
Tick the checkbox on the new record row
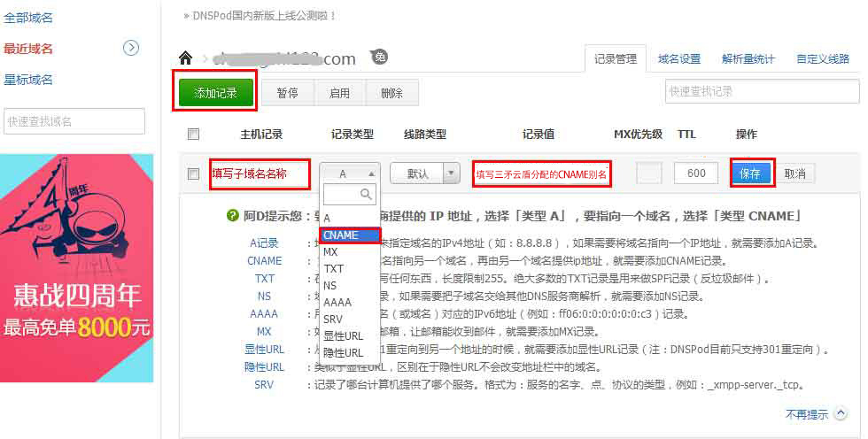194,174
